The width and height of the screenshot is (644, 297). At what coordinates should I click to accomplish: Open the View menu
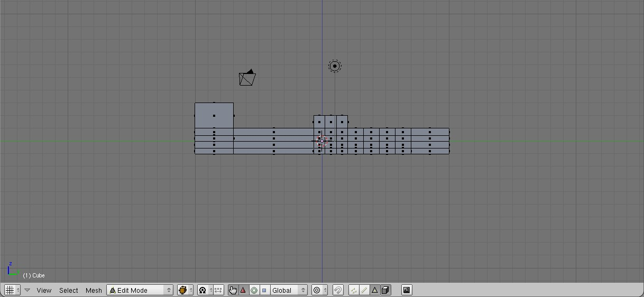point(44,290)
